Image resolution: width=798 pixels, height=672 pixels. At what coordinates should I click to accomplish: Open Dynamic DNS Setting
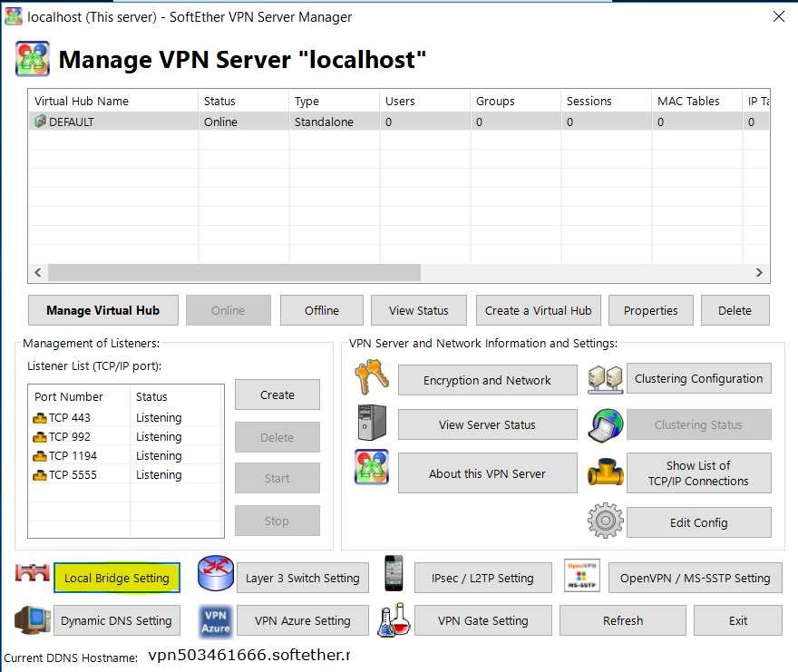tap(117, 620)
